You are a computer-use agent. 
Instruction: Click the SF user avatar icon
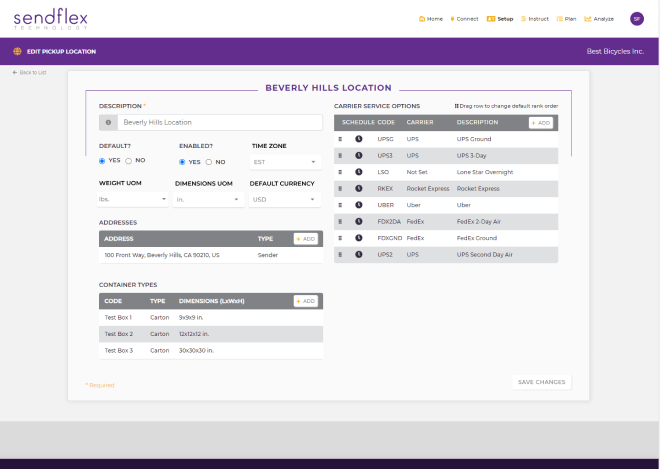[x=637, y=19]
